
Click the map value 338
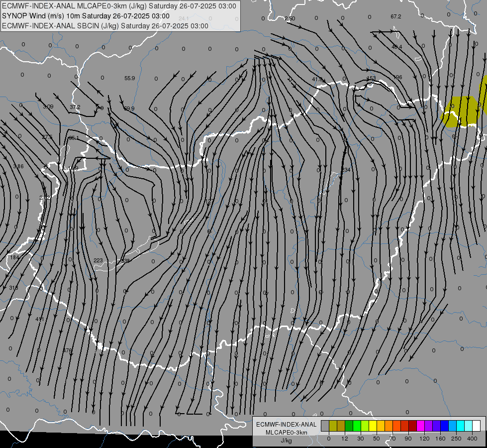pyautogui.click(x=125, y=260)
